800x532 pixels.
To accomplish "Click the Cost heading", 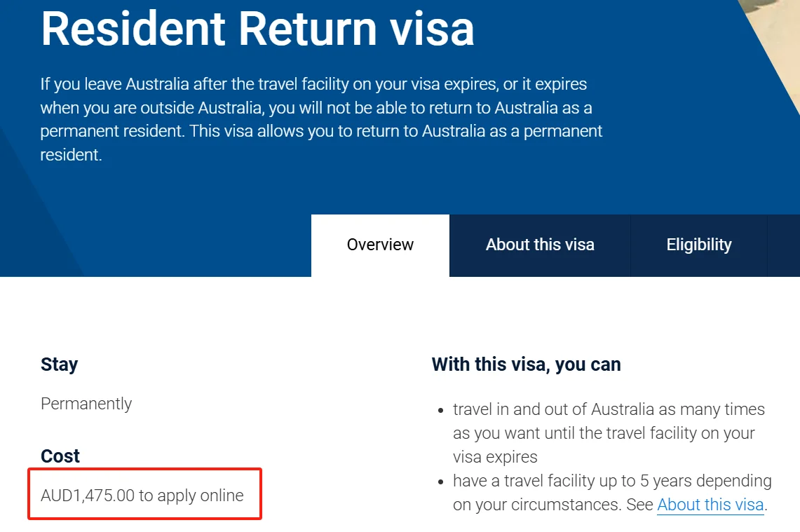I will pyautogui.click(x=60, y=456).
